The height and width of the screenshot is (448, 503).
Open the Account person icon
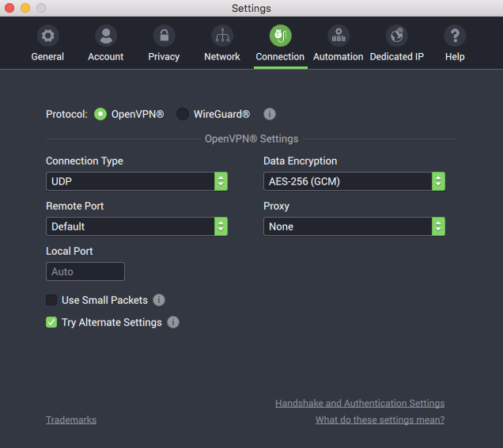click(x=106, y=36)
